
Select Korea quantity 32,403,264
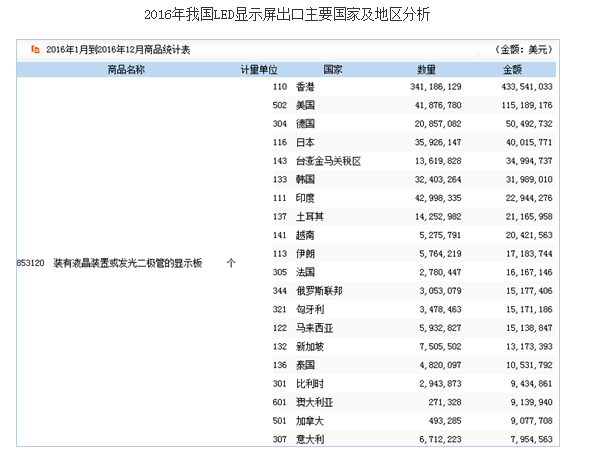pyautogui.click(x=438, y=180)
